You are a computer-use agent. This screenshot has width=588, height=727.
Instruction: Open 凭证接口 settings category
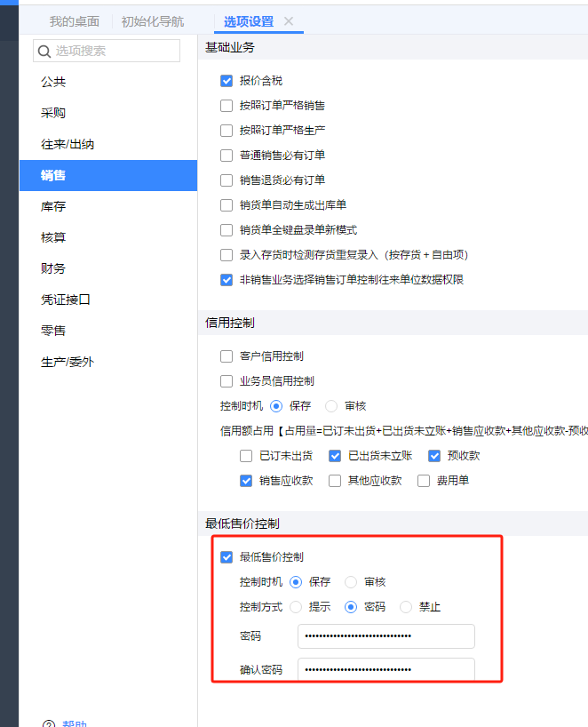[66, 300]
